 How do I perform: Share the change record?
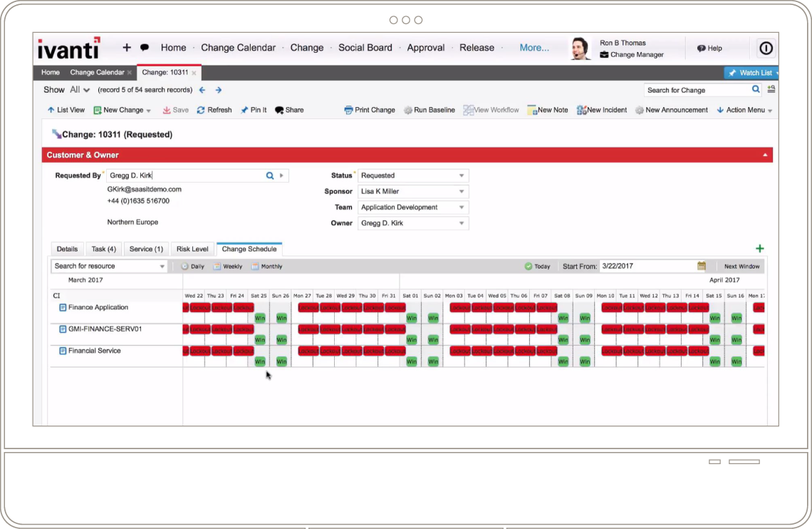coord(289,110)
